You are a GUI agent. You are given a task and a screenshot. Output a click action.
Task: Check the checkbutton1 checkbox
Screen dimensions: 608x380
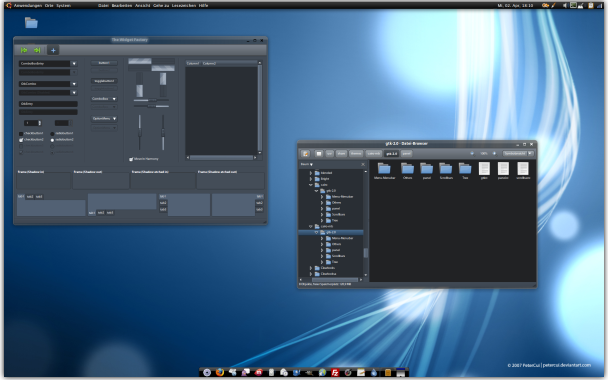tap(21, 134)
